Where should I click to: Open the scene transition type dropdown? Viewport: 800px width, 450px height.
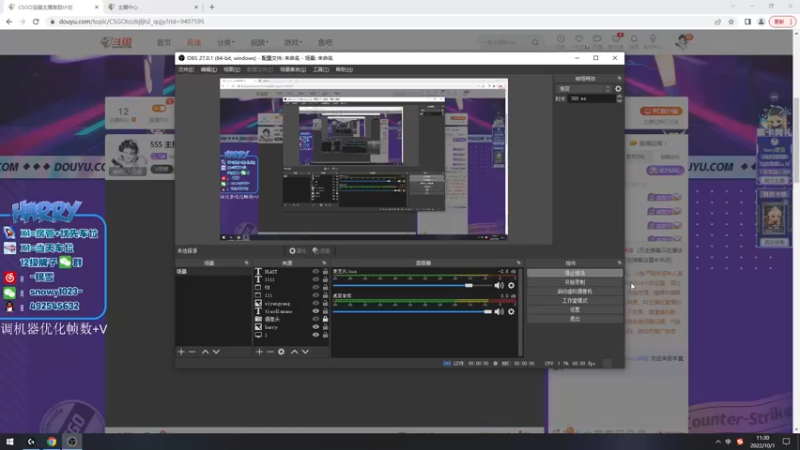pos(584,89)
